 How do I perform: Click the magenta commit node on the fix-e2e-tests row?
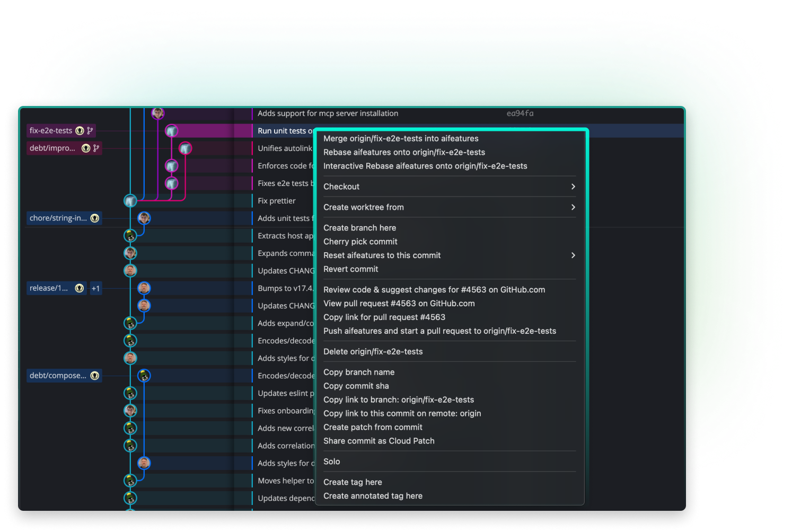click(172, 131)
